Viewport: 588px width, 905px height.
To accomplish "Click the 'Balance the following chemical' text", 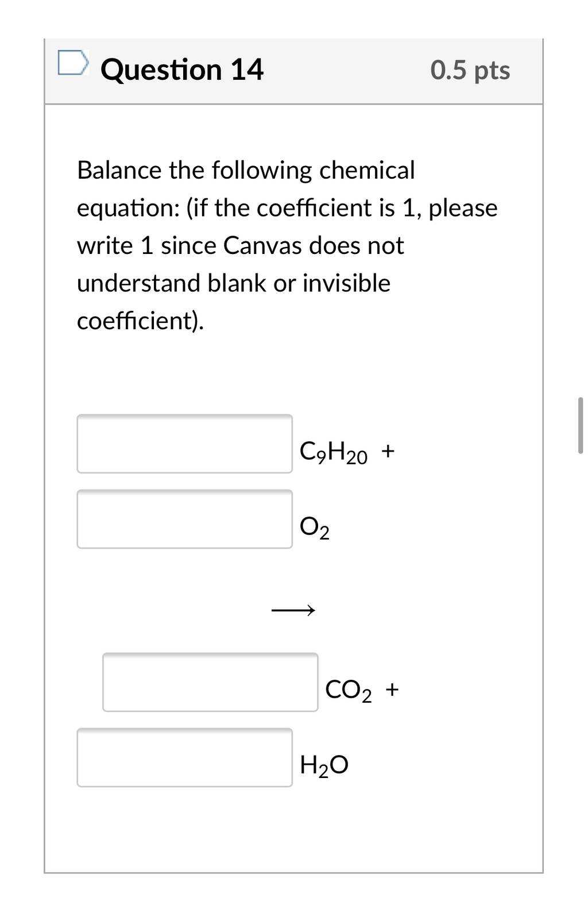I will point(246,170).
